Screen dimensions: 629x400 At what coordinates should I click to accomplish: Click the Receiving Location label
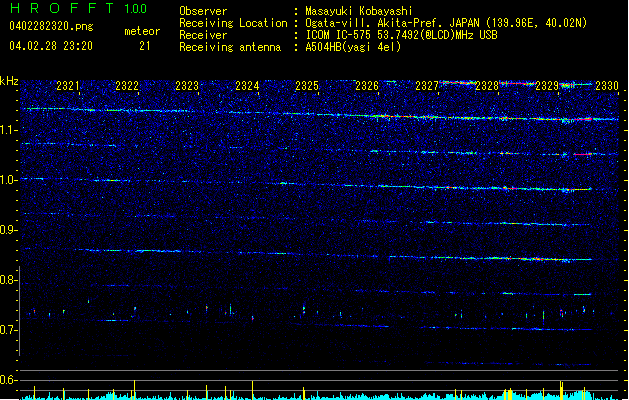click(x=233, y=23)
